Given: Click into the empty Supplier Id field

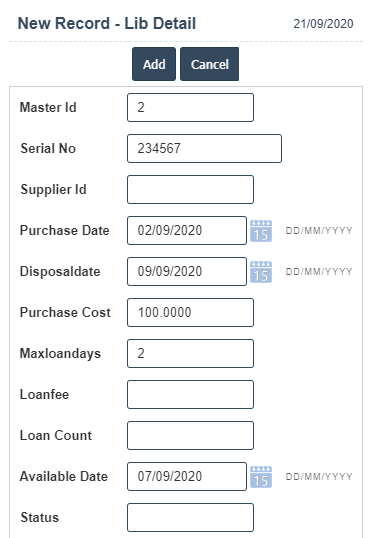Looking at the screenshot, I should click(190, 189).
